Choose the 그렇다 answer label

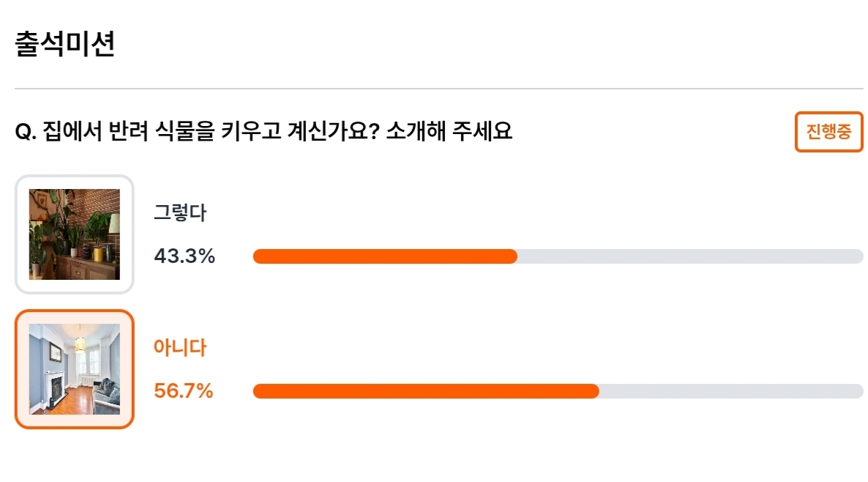[180, 212]
